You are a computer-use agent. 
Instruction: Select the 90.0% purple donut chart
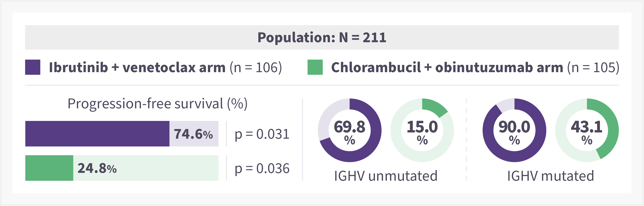(x=514, y=130)
